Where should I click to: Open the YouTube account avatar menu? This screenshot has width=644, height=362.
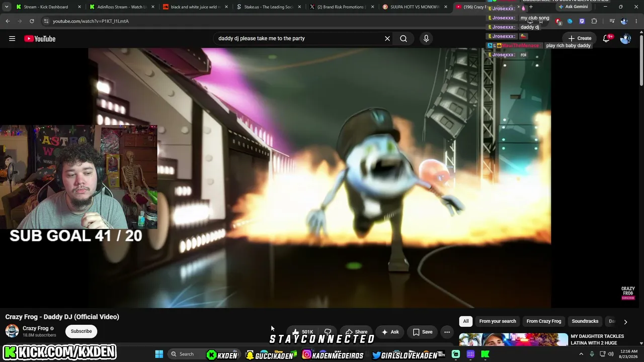625,39
